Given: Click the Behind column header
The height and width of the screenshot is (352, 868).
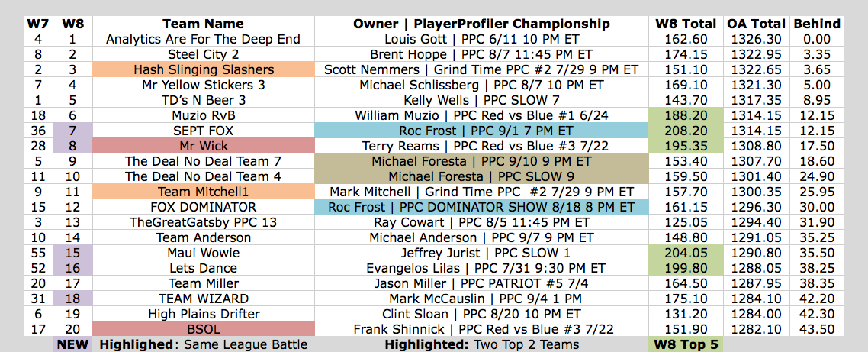Looking at the screenshot, I should (x=817, y=24).
